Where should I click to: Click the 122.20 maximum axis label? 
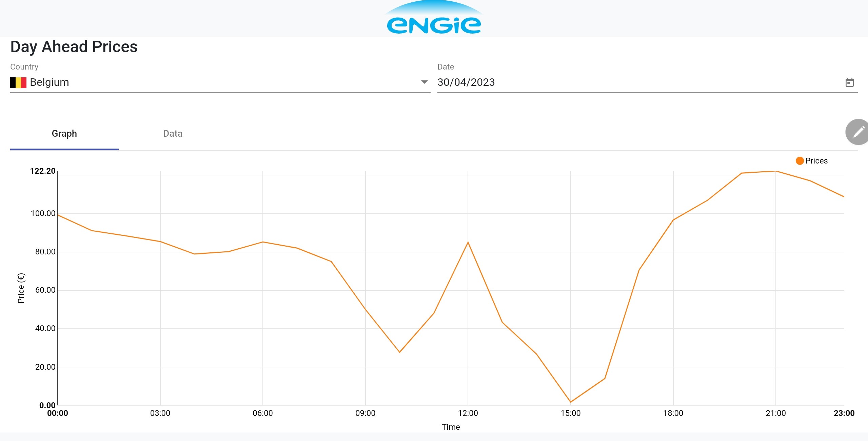click(x=43, y=171)
